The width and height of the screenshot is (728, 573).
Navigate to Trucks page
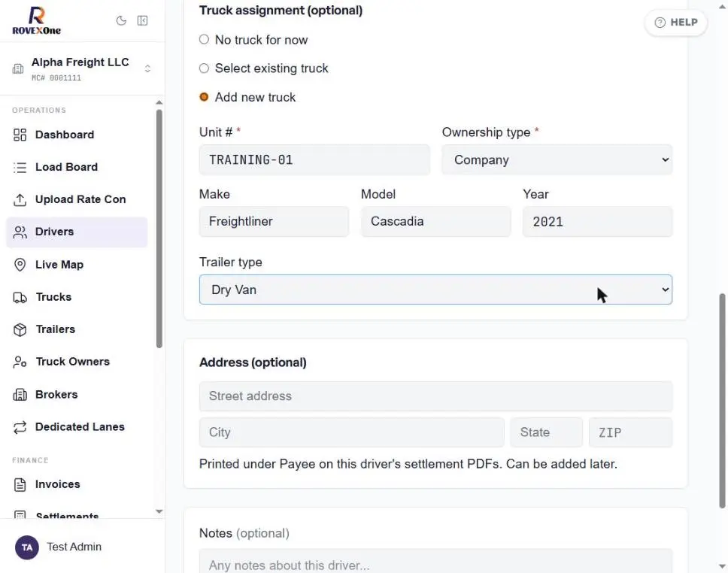[x=77, y=297]
